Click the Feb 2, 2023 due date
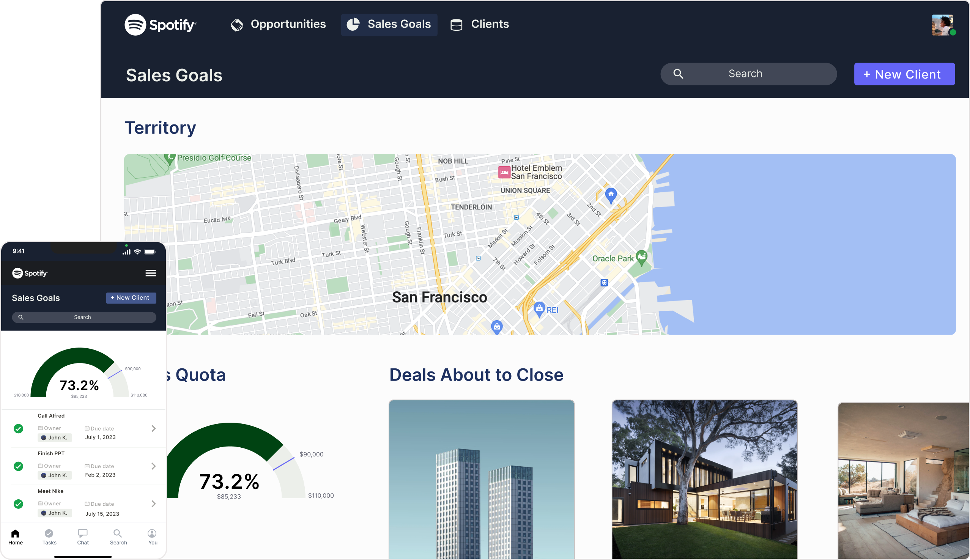This screenshot has height=560, width=970. [101, 475]
